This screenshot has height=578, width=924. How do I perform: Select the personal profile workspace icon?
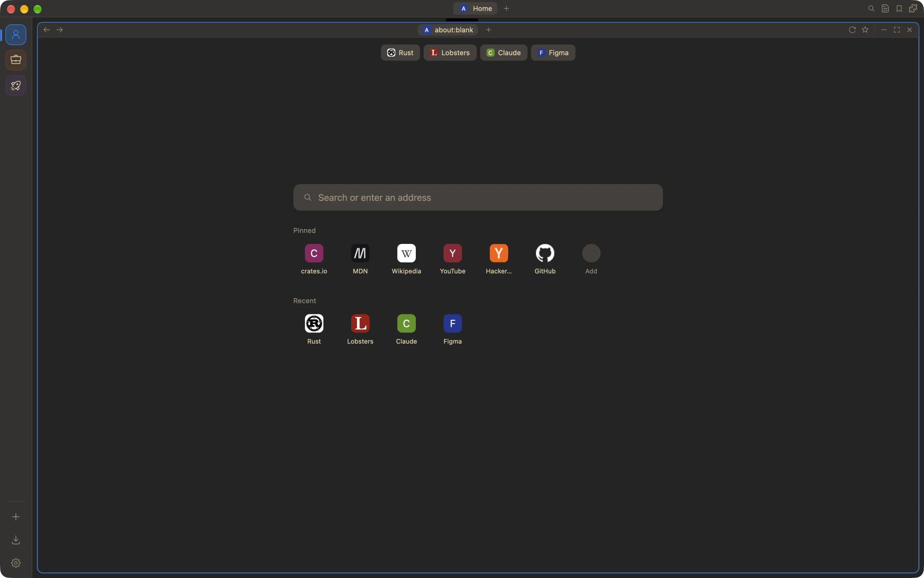pos(16,35)
